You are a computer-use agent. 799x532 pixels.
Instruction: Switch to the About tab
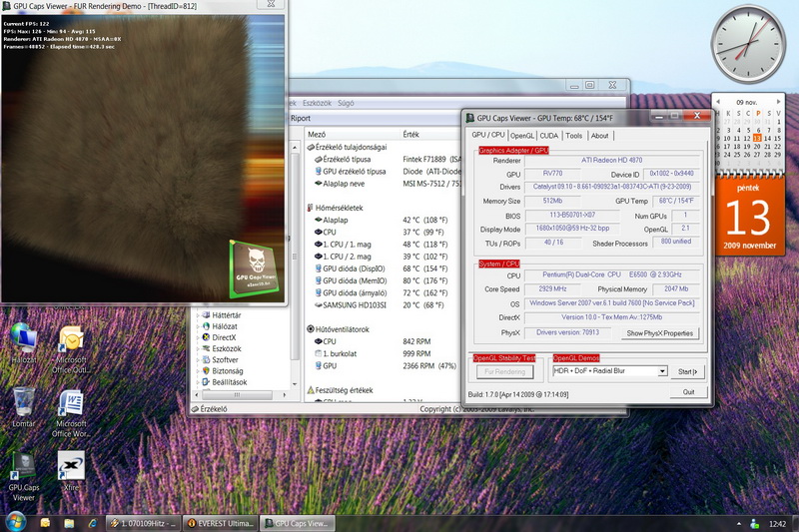pos(600,136)
